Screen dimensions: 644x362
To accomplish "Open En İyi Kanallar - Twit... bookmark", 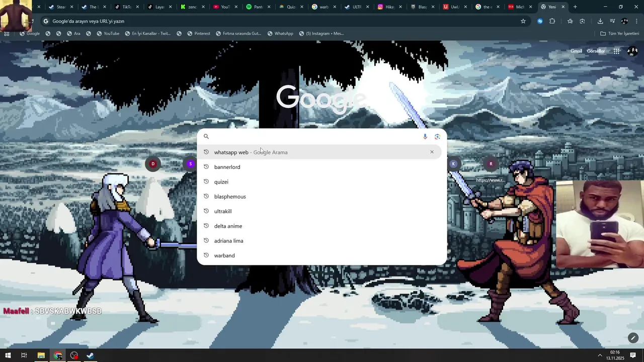I will pos(148,33).
